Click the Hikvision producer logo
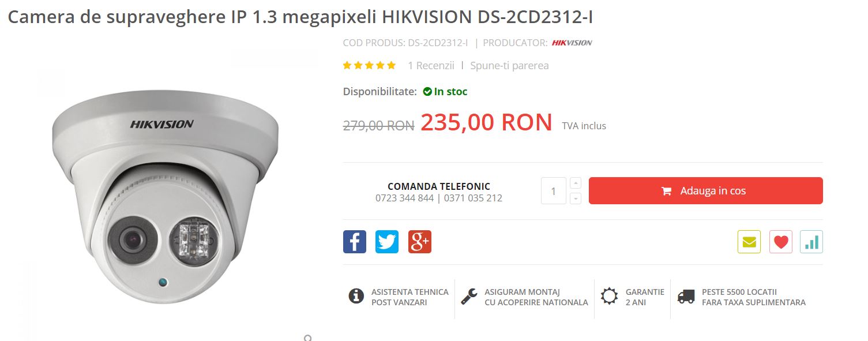This screenshot has height=341, width=868. click(x=572, y=43)
